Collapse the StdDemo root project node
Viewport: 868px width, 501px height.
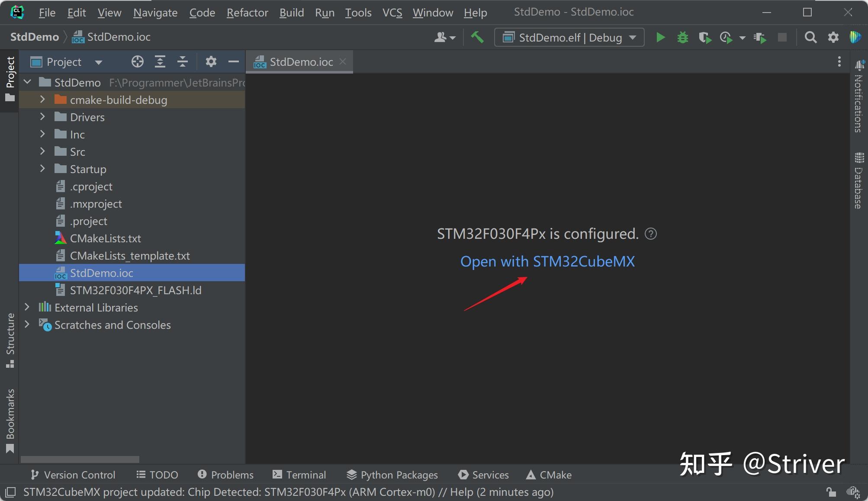click(27, 82)
